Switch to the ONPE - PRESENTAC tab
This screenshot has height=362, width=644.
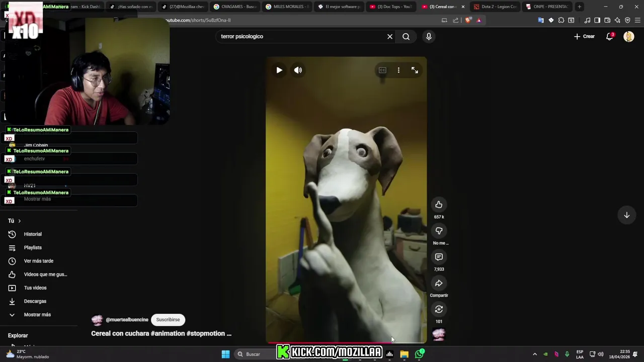coord(546,7)
